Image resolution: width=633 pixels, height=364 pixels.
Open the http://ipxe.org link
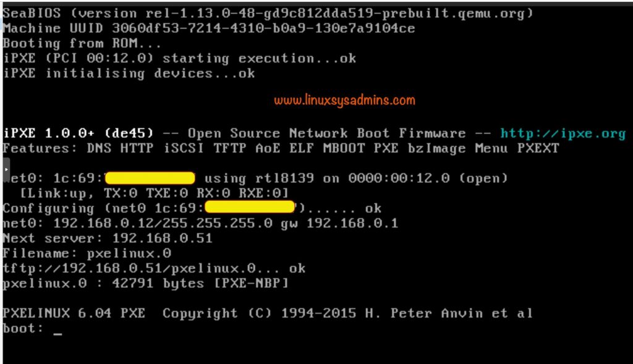[x=563, y=133]
